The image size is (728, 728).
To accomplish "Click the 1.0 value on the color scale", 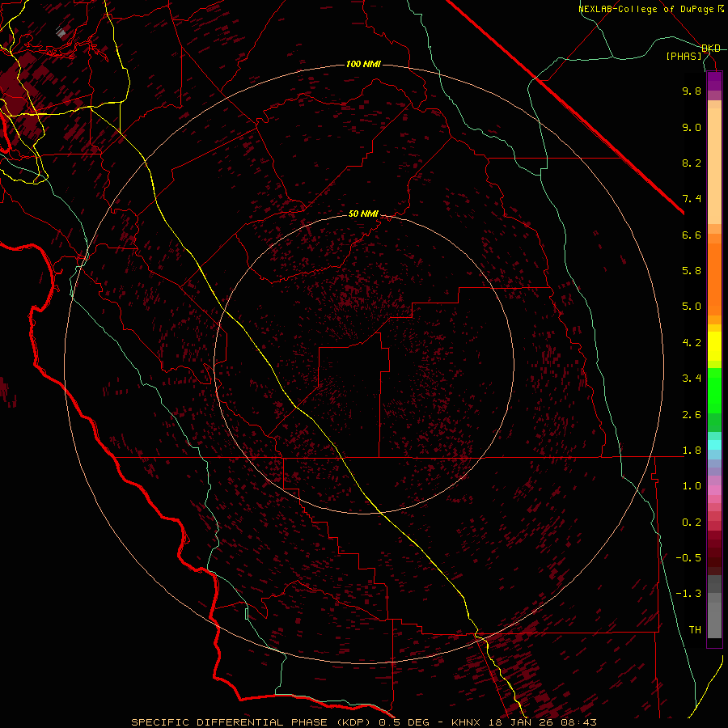I will [x=692, y=486].
